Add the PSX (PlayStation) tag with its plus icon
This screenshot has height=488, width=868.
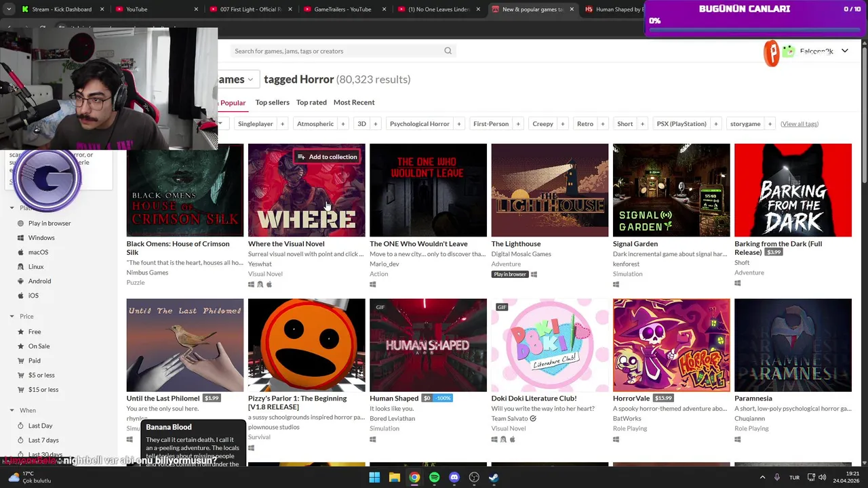pyautogui.click(x=715, y=124)
